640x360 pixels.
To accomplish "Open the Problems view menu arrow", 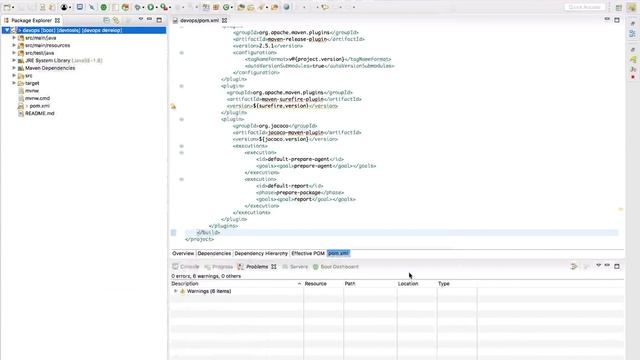I will [598, 266].
